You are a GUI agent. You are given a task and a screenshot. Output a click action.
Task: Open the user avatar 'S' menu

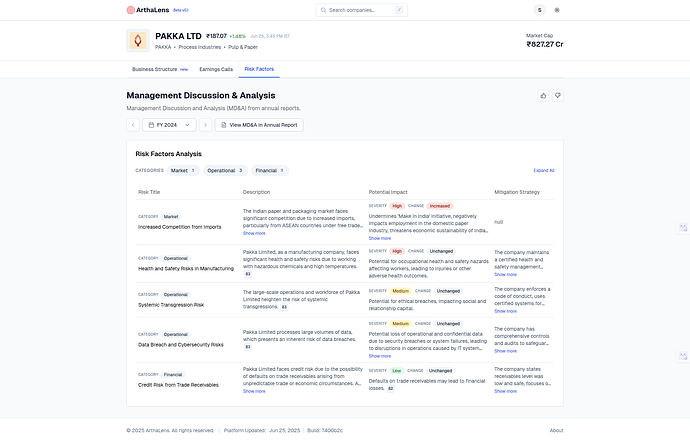(x=540, y=10)
